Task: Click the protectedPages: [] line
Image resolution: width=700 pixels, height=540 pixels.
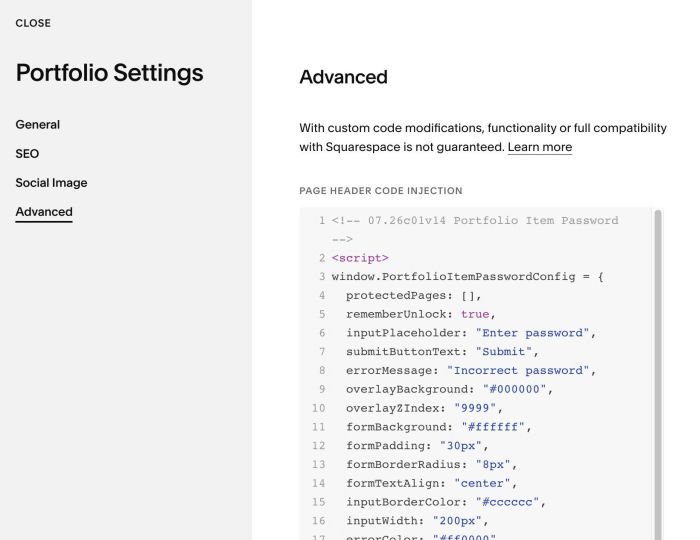Action: 414,295
